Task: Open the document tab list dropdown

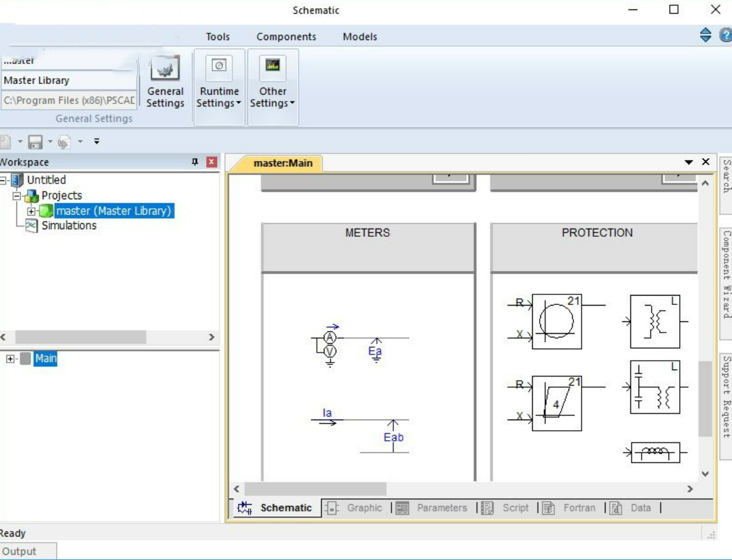Action: [688, 162]
